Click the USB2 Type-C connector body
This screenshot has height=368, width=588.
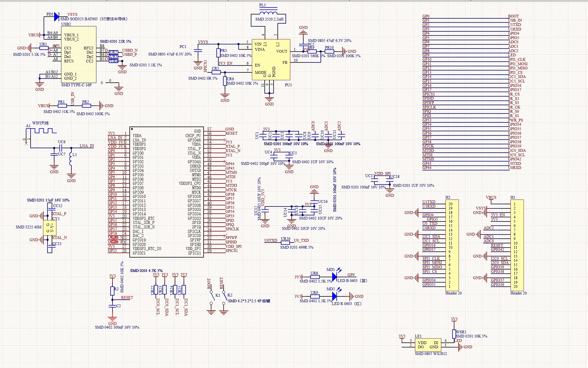point(79,54)
